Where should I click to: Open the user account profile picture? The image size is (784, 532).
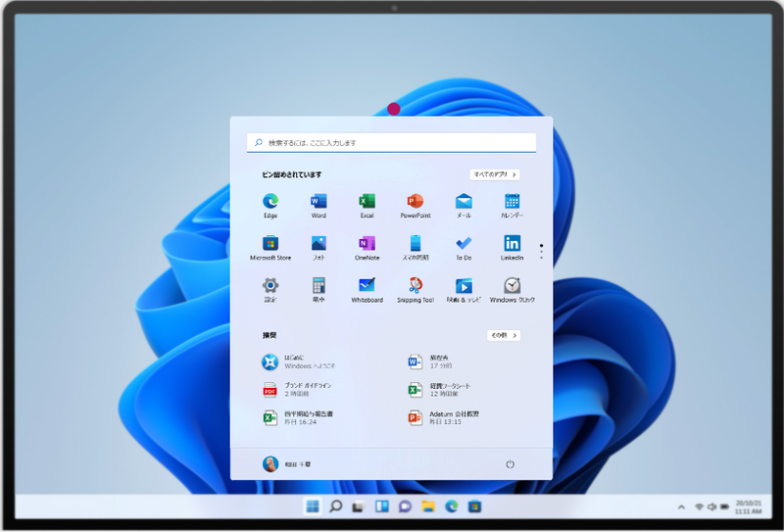[270, 464]
